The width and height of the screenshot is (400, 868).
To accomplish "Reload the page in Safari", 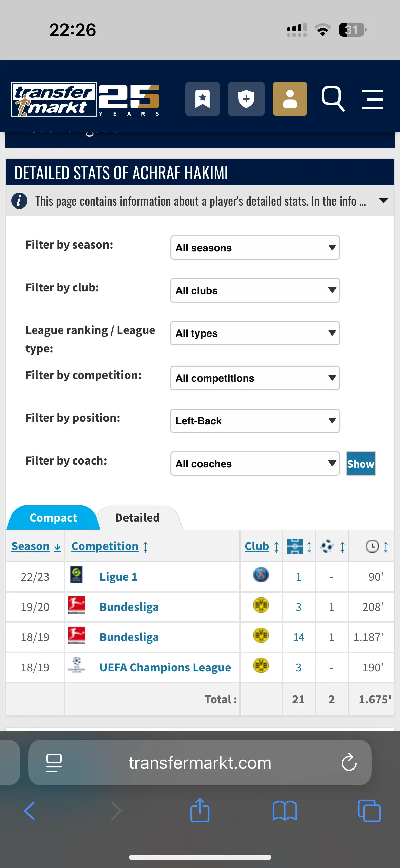I will click(349, 762).
